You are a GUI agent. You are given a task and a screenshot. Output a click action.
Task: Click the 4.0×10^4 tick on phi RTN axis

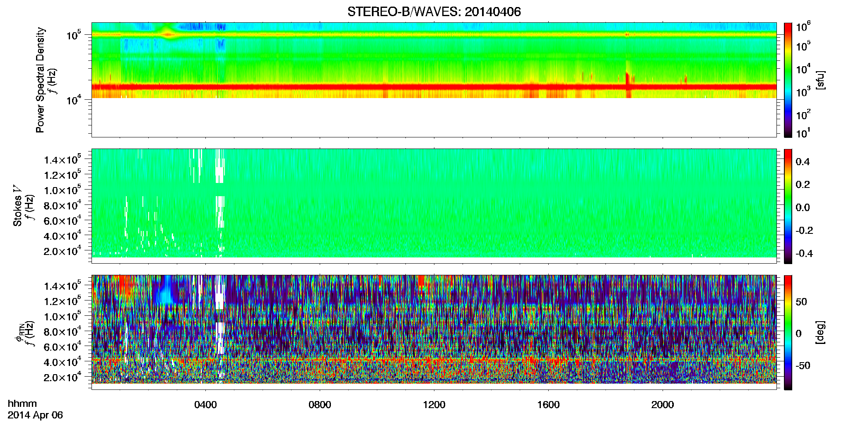pos(63,362)
